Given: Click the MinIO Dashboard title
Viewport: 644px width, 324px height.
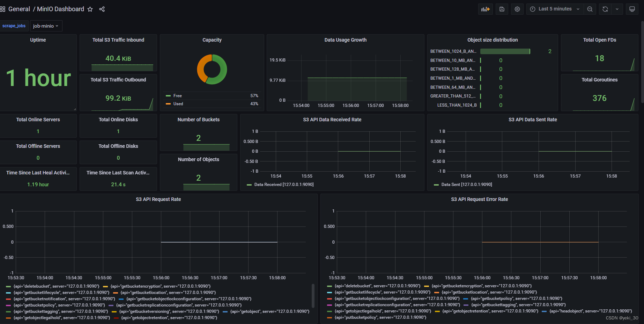Looking at the screenshot, I should pos(60,9).
